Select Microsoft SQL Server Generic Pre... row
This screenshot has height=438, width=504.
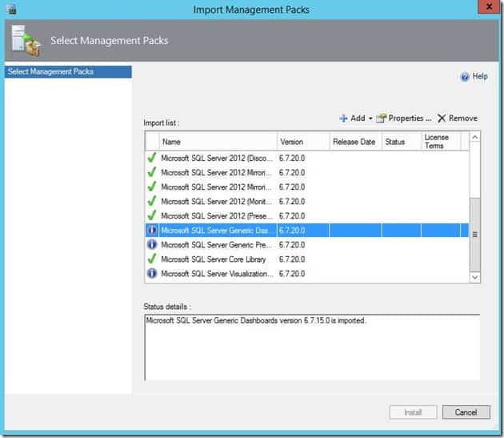[x=307, y=245]
